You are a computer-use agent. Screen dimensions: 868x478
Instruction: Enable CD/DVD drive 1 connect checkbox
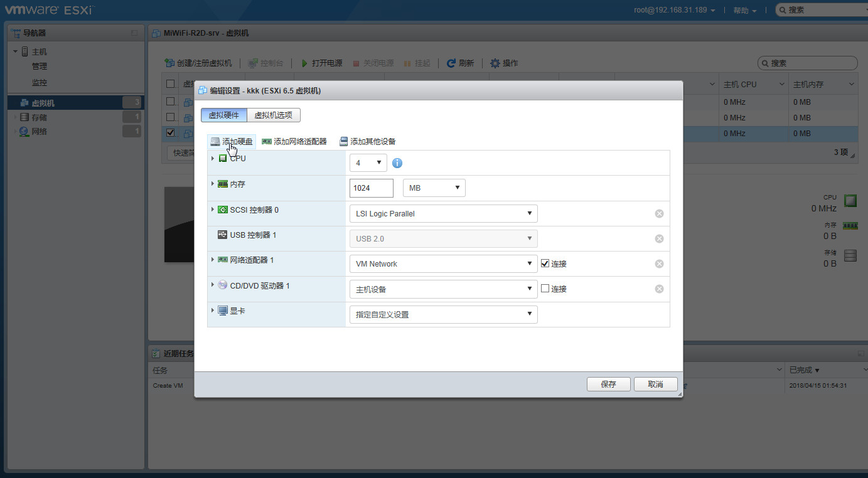(545, 289)
